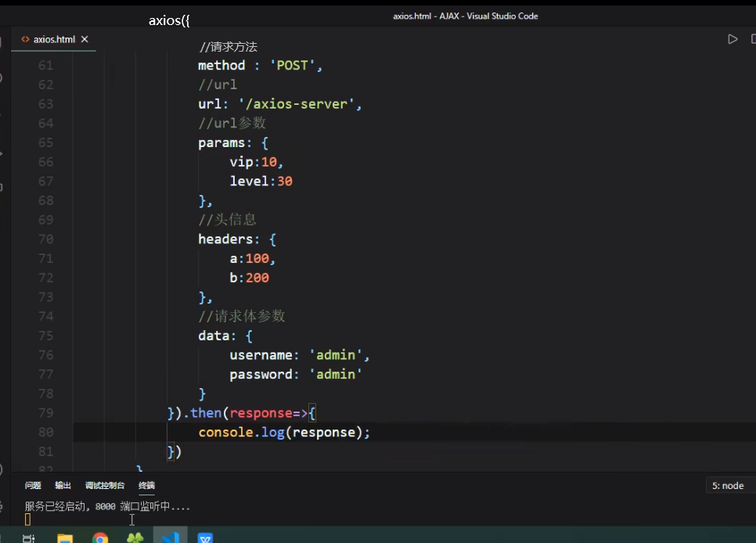Click the 'level:30' line
756x543 pixels.
pos(261,182)
